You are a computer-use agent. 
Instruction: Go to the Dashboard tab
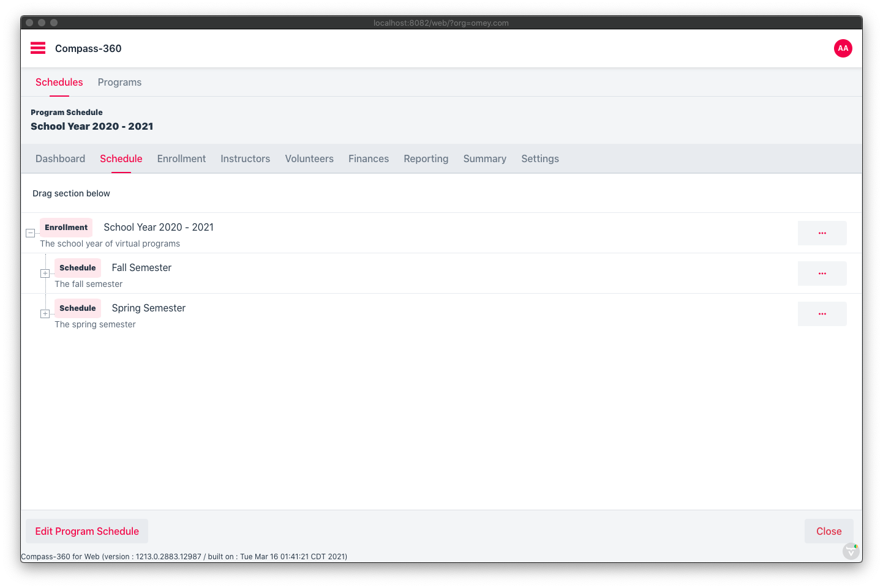[60, 159]
